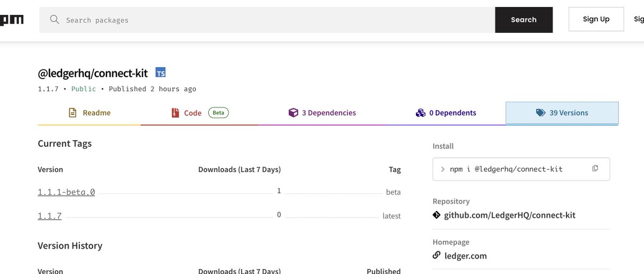Click the Versions tags icon
Screen dimensions: 644x274
[x=540, y=113]
